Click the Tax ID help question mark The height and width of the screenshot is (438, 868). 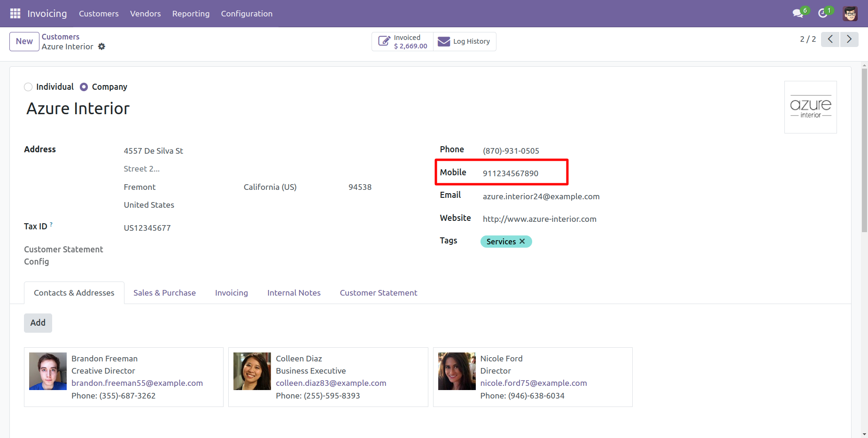click(x=51, y=224)
